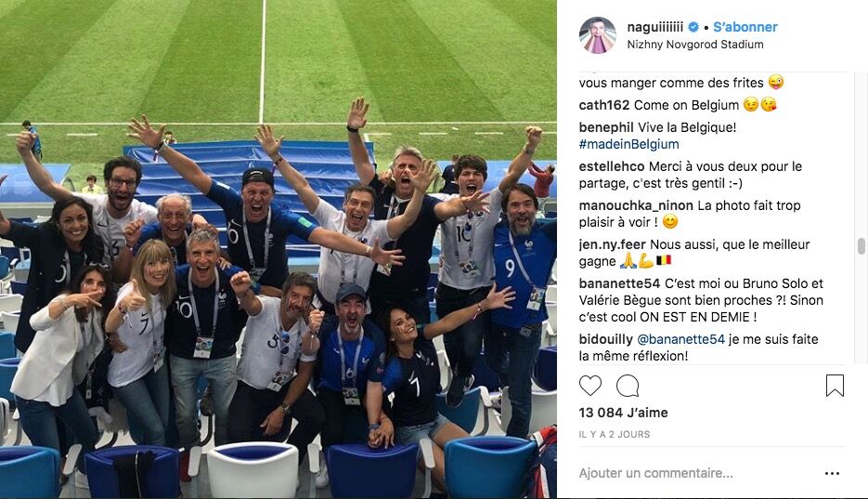Screen dimensions: 868x499
Task: Click the benephil commenter username
Action: coord(606,127)
